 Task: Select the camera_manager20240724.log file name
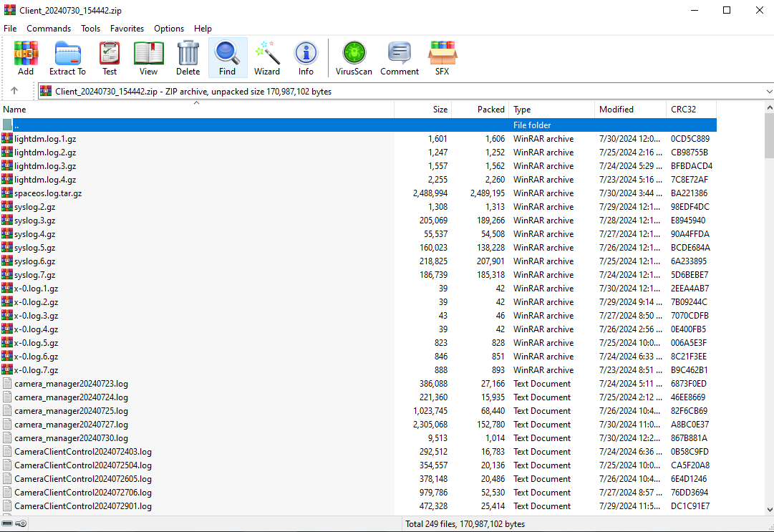72,397
